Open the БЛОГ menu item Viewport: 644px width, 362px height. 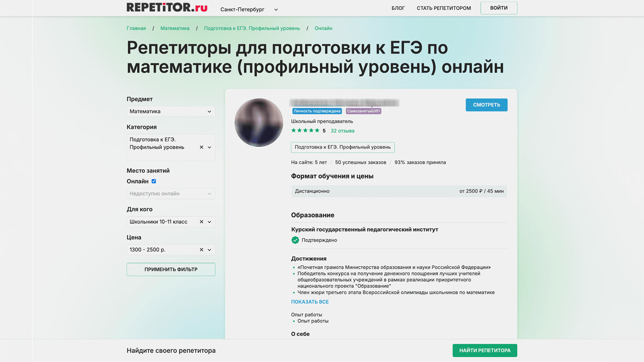[398, 8]
